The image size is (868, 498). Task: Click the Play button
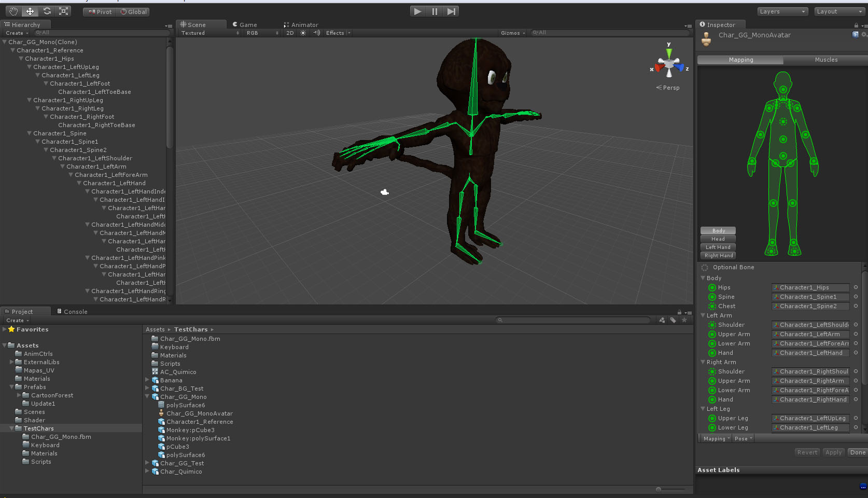pos(417,11)
